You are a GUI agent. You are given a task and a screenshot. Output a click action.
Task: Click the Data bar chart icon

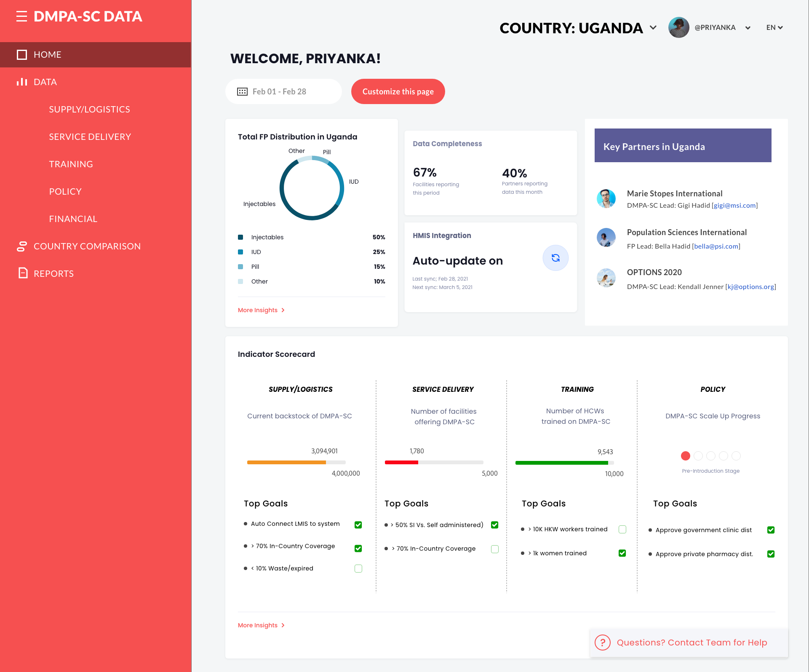pos(22,82)
